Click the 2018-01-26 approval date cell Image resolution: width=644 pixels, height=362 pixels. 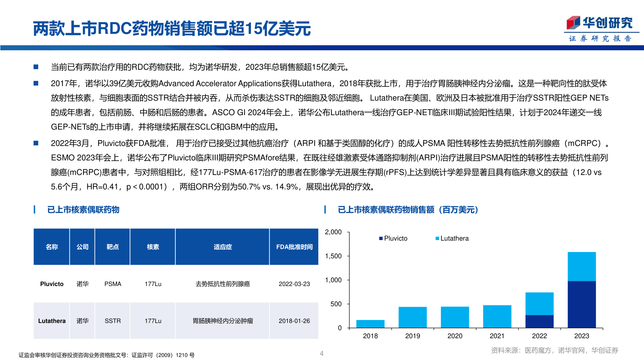pos(294,321)
